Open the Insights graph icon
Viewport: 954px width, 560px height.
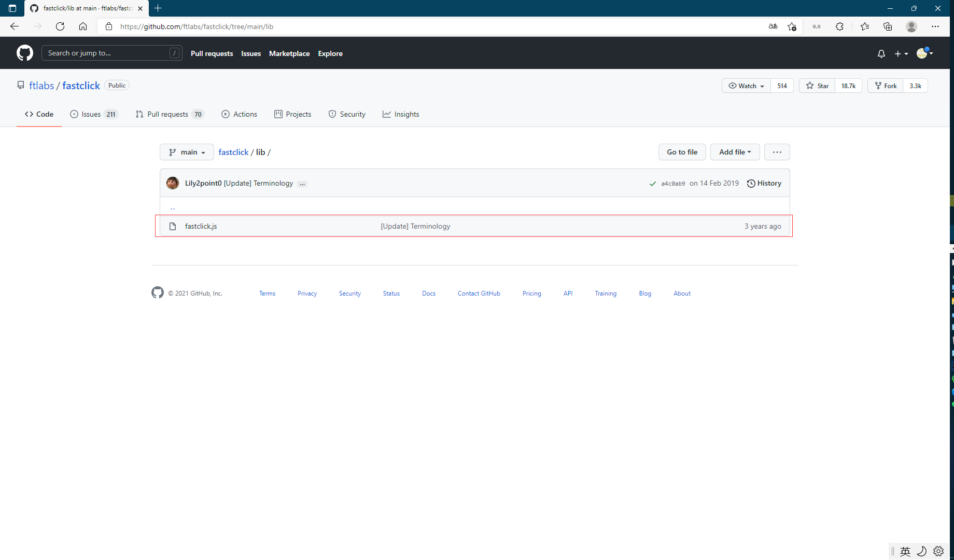(387, 114)
